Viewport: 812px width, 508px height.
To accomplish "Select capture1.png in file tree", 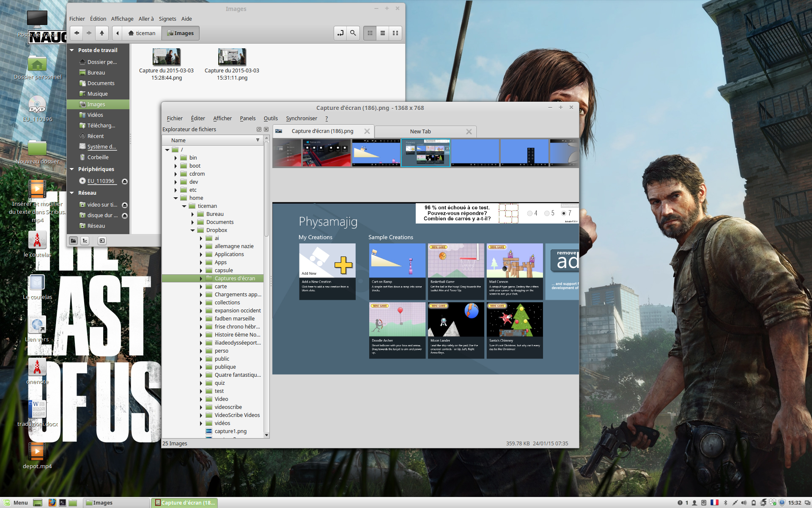I will (x=230, y=431).
